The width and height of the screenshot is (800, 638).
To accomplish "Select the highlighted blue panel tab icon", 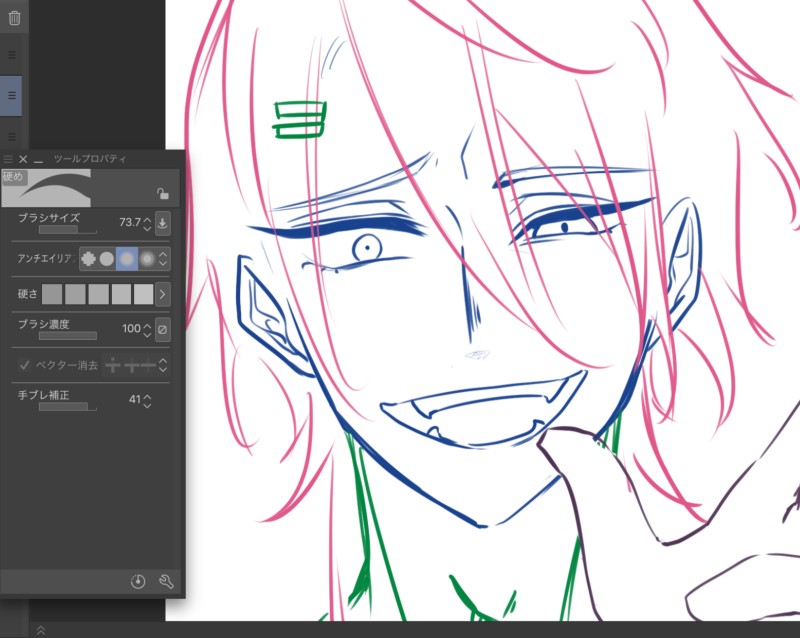I will tap(11, 95).
